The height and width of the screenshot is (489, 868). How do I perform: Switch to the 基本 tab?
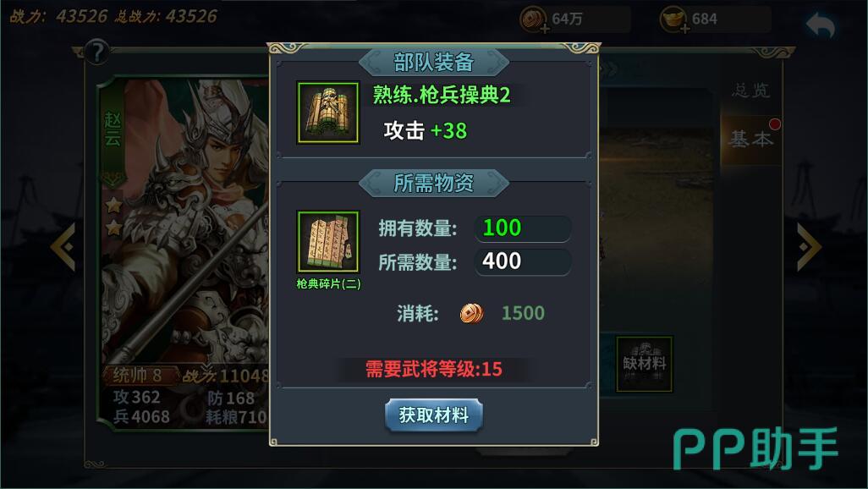point(750,139)
